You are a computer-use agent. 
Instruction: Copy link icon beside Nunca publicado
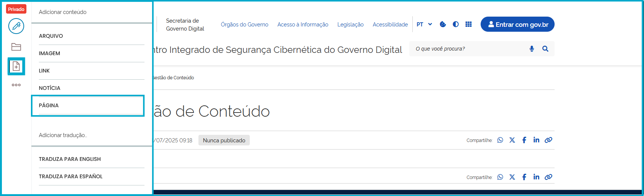tap(549, 140)
